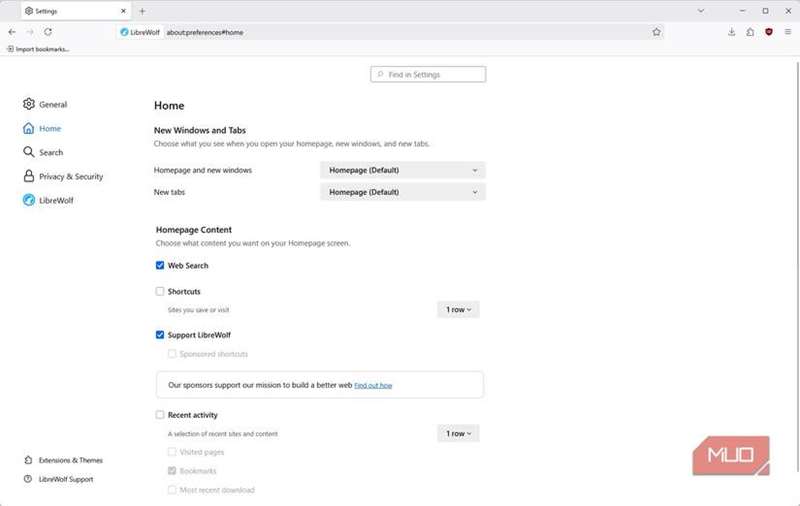Open the hamburger application menu
The image size is (800, 506).
point(788,32)
